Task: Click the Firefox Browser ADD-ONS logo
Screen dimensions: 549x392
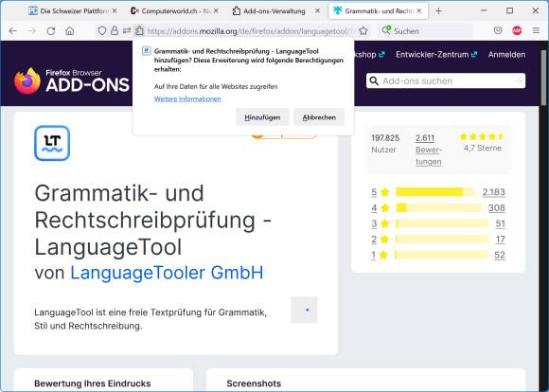Action: coord(72,80)
